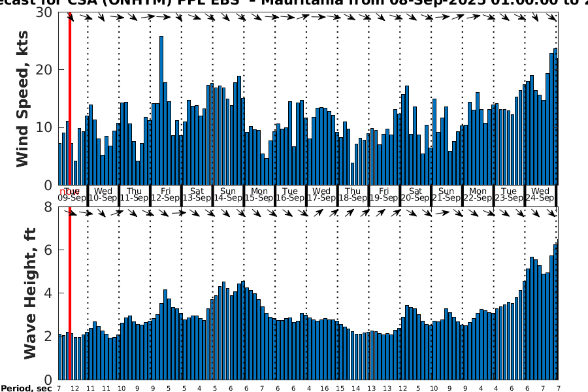Click the 30 tick on Wind Speed axis
The height and width of the screenshot is (392, 588).
click(x=44, y=12)
